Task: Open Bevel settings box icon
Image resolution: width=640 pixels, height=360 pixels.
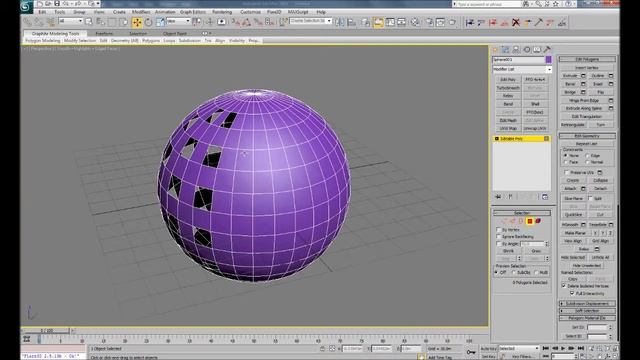Action: [583, 84]
